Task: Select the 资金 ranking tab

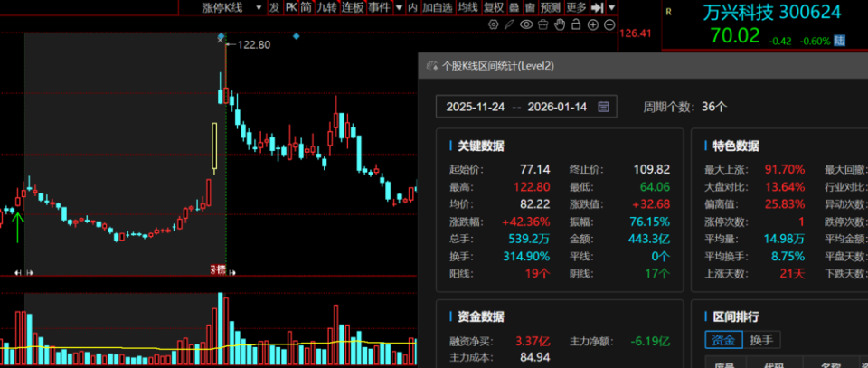Action: (x=723, y=340)
